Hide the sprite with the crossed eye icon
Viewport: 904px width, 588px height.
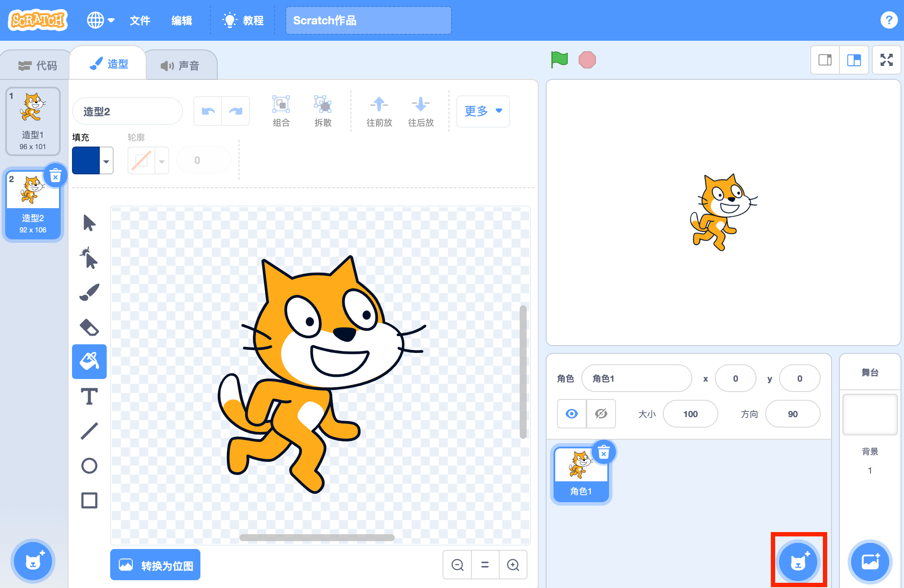(601, 414)
